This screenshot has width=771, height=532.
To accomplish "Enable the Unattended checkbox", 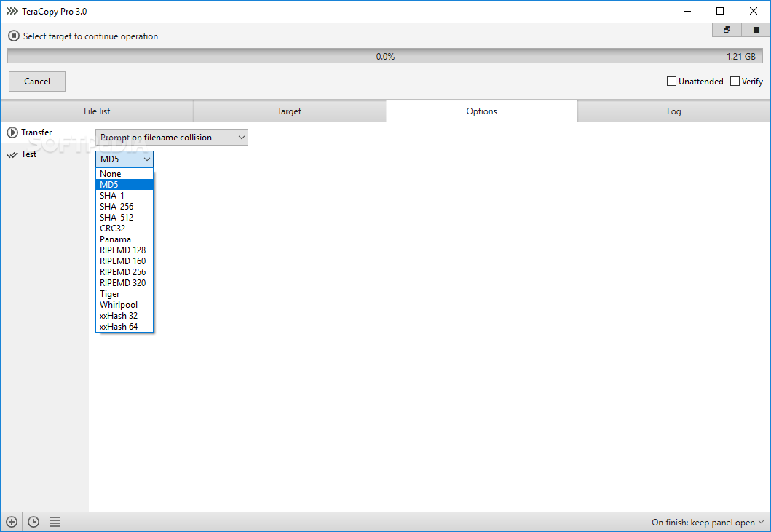I will 671,81.
